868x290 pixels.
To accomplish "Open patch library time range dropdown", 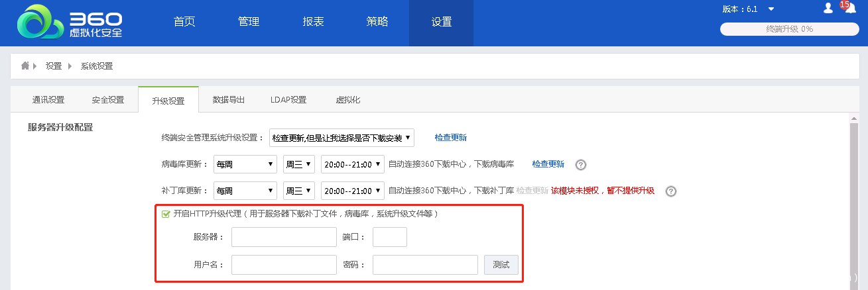I will (352, 191).
